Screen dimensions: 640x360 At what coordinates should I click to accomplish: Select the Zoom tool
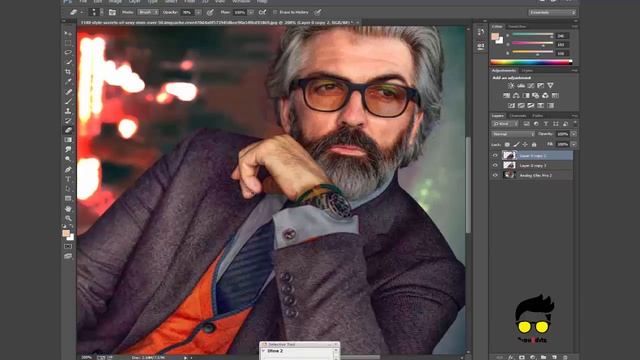pos(68,218)
